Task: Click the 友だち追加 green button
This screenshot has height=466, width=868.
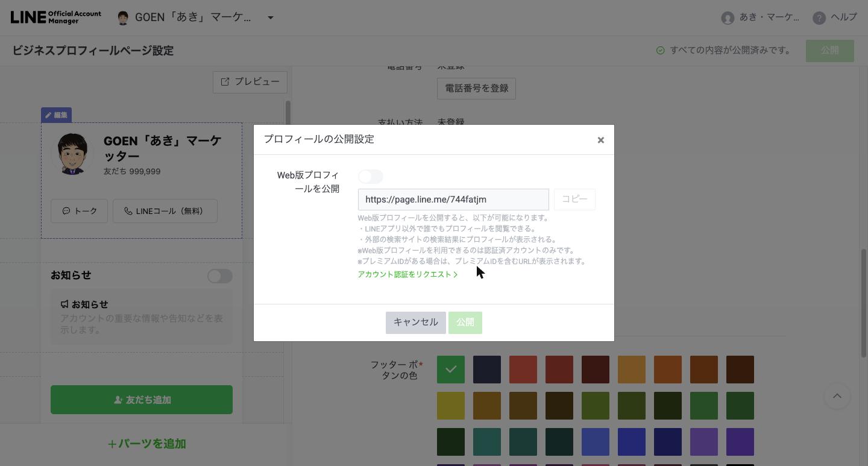Action: (142, 400)
